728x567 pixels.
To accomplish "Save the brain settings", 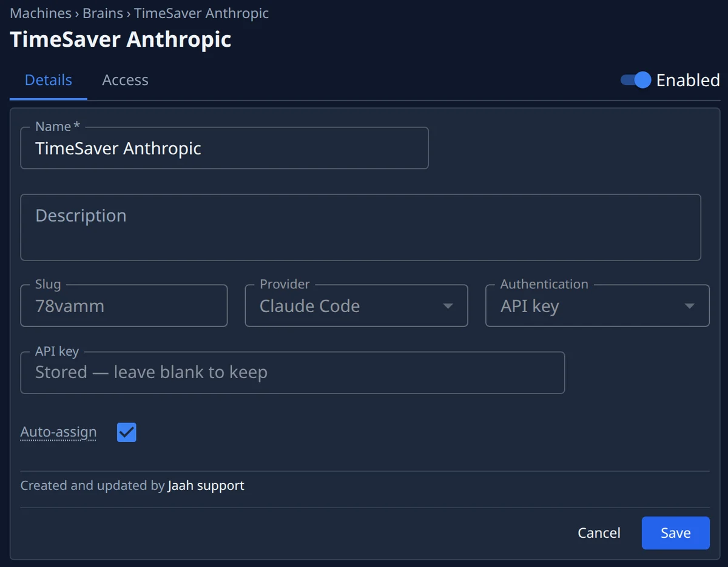I will click(x=675, y=533).
